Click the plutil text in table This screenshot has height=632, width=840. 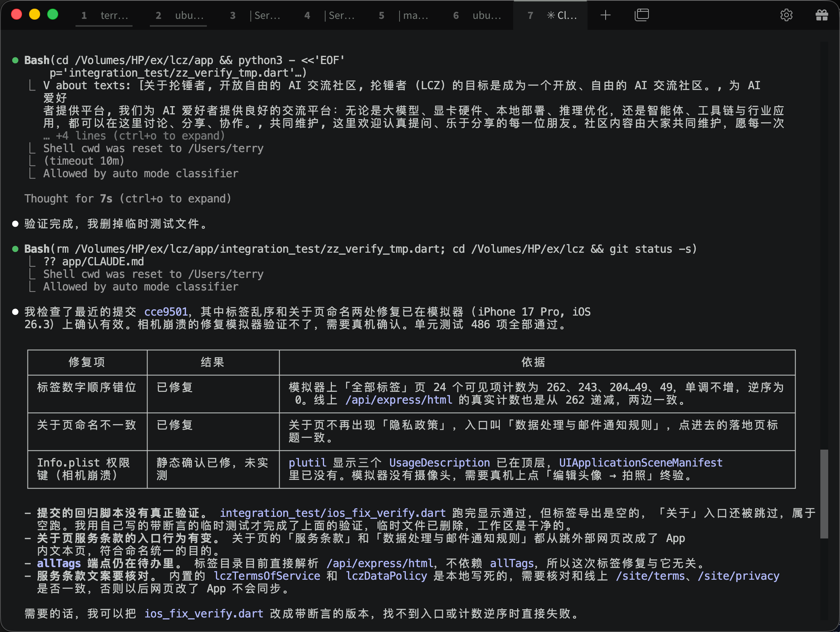point(308,463)
